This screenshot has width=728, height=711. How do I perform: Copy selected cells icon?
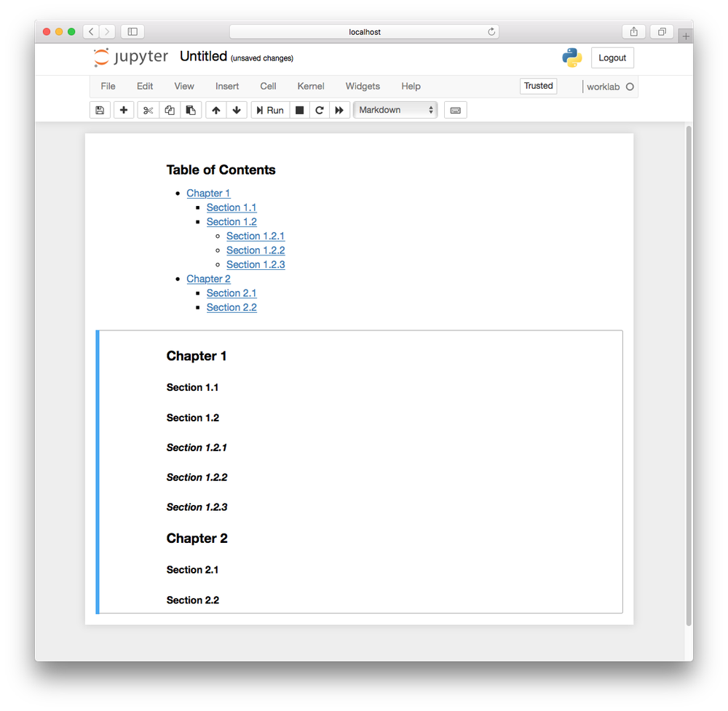[170, 110]
